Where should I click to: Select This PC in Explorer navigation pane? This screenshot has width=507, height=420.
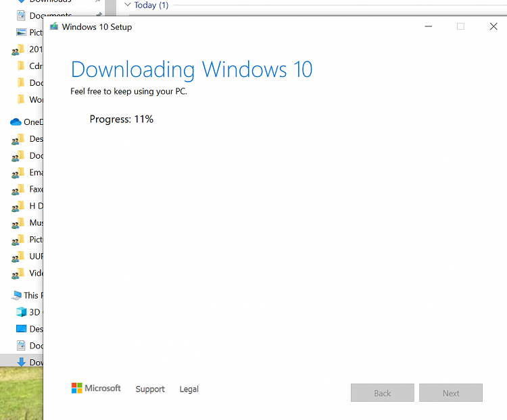(27, 295)
